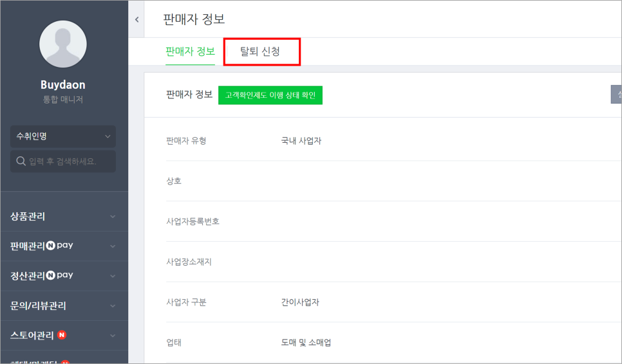This screenshot has height=364, width=622.
Task: Collapse the sidebar with the arrow icon
Action: (x=137, y=20)
